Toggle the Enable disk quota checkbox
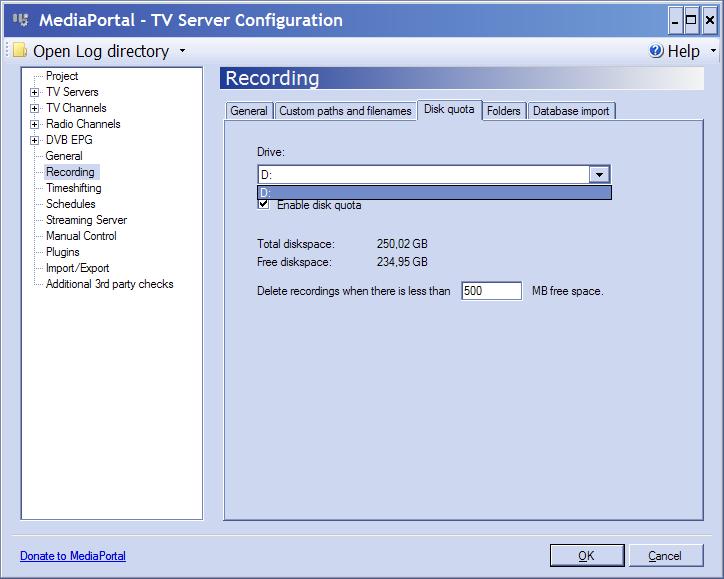 coord(263,204)
